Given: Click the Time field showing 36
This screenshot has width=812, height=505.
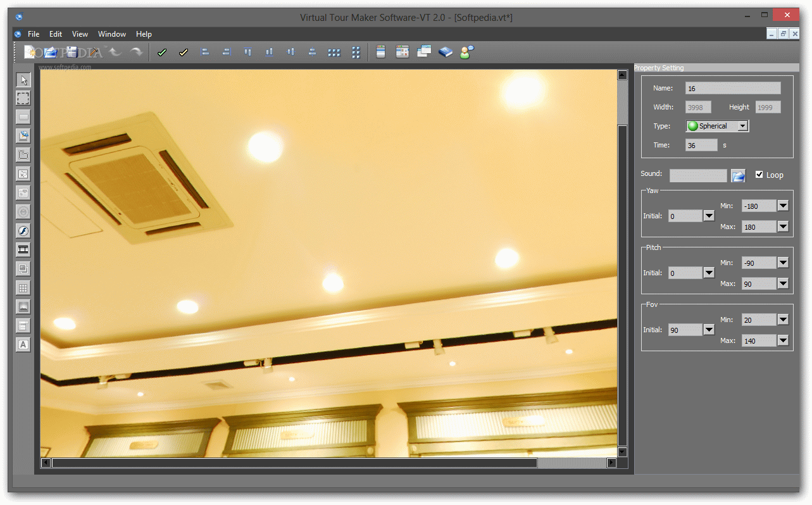Looking at the screenshot, I should (x=701, y=145).
